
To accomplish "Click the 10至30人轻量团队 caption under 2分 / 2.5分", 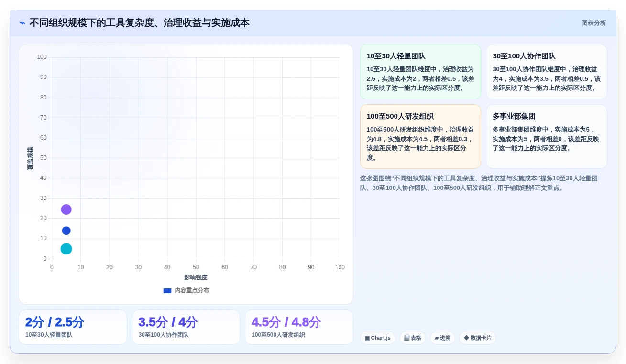I will pyautogui.click(x=49, y=335).
